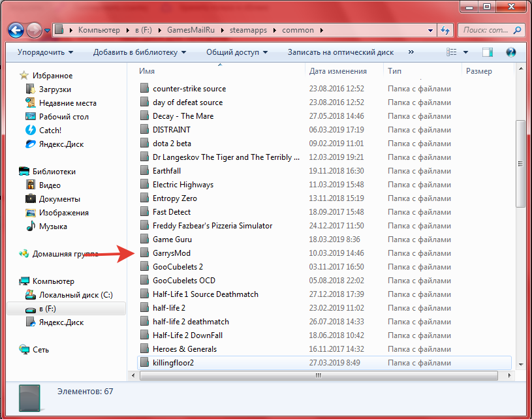Open Рабочий стол in the sidebar

pos(64,117)
